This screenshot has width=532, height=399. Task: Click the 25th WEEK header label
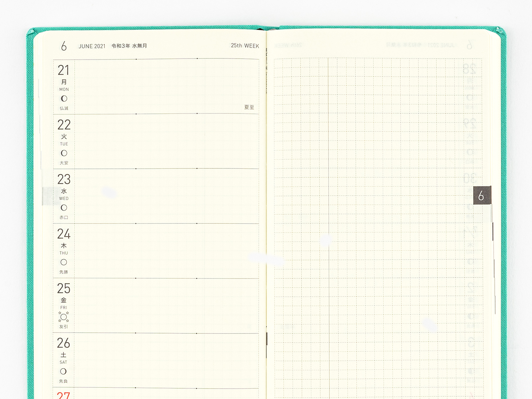point(245,46)
